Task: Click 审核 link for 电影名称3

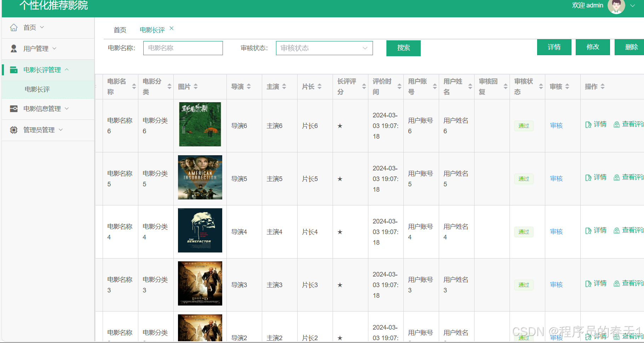Action: (x=556, y=285)
